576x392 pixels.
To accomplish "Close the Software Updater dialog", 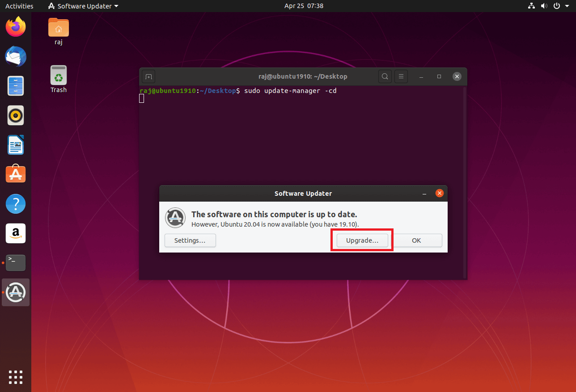I will tap(440, 194).
